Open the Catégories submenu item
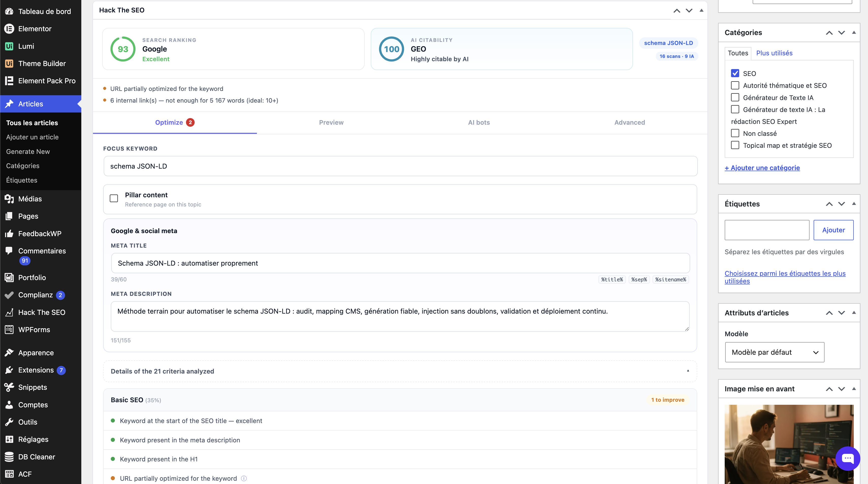Screen dimensions: 868x484 pos(23,166)
